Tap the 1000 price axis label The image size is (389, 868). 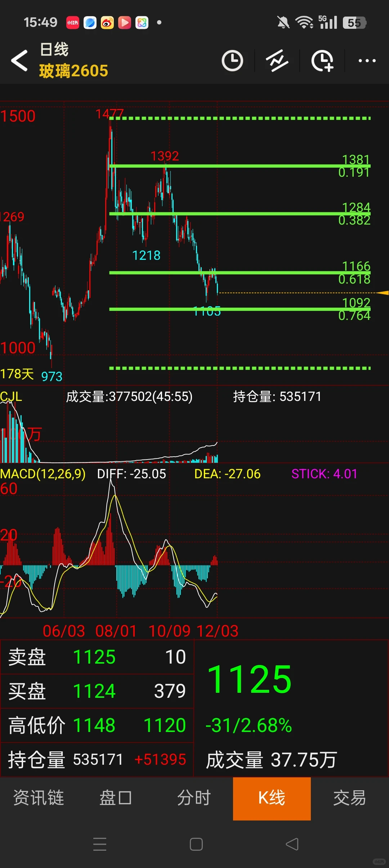point(18,348)
